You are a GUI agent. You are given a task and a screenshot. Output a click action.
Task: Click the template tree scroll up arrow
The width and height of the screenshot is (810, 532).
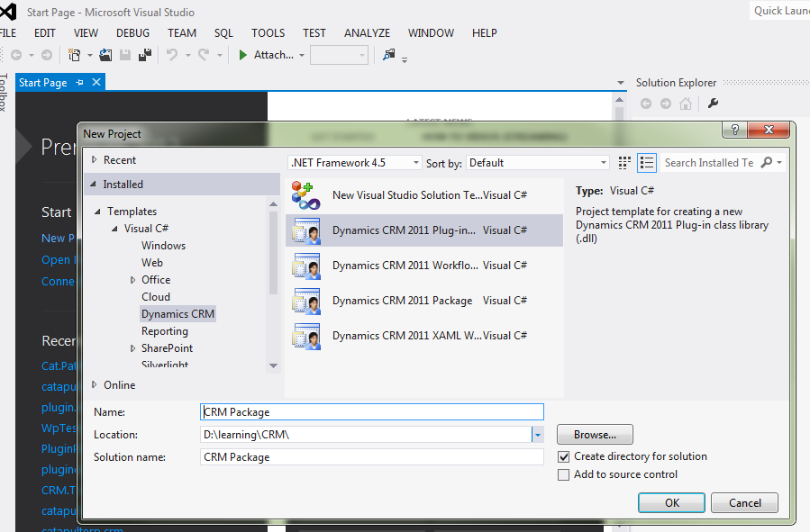pyautogui.click(x=273, y=204)
